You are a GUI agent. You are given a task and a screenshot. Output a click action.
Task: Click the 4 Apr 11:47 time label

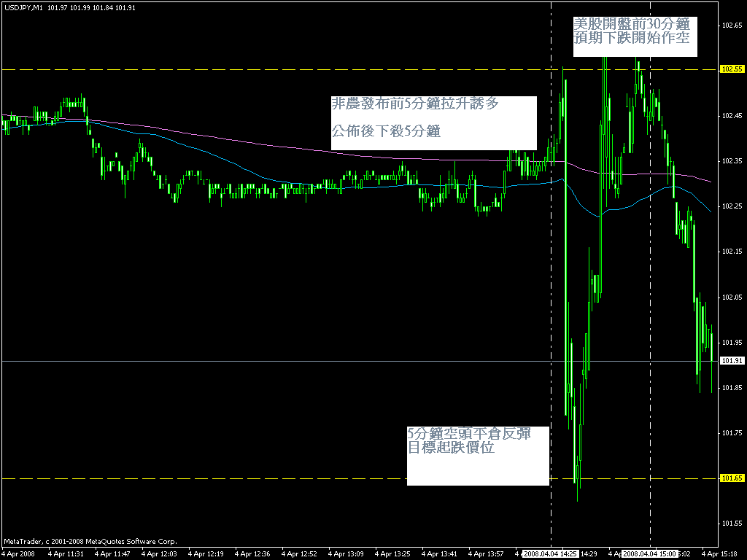pos(112,554)
